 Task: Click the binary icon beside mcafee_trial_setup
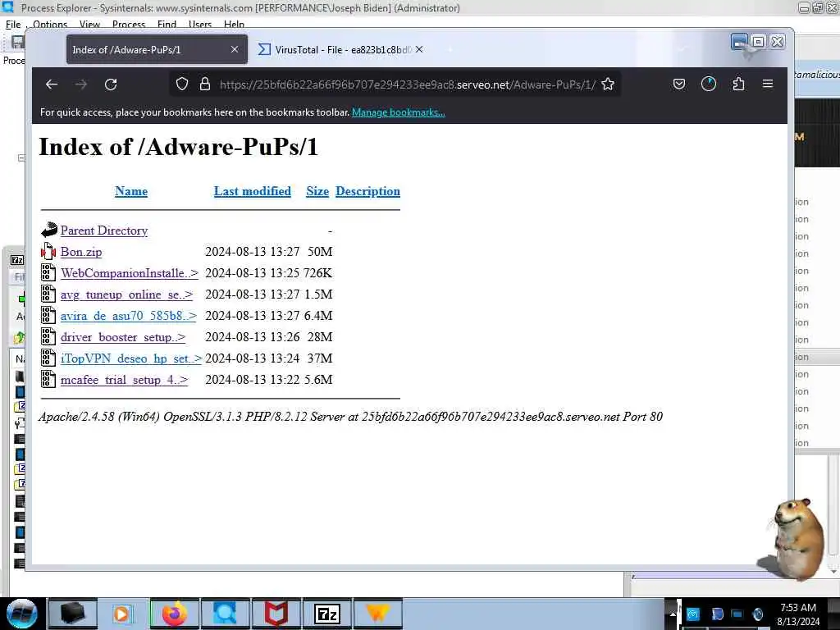[48, 379]
